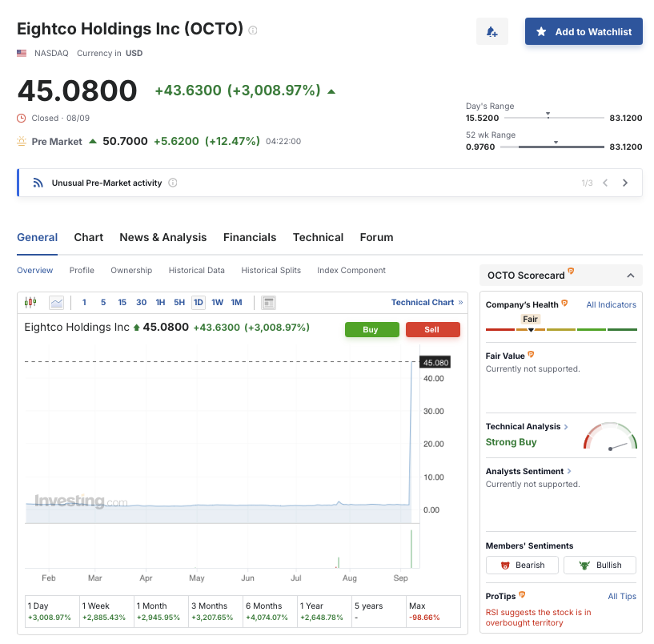The image size is (654, 644).
Task: Open All Indicators link
Action: [611, 305]
